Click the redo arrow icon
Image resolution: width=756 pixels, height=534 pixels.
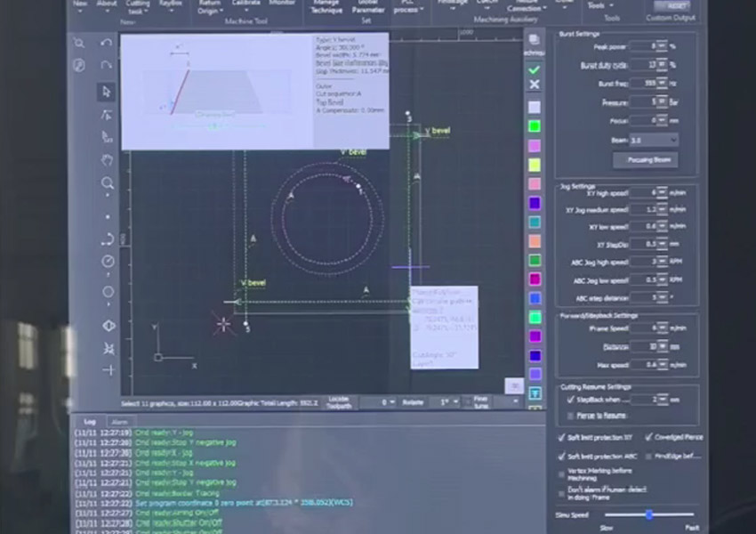tap(107, 65)
